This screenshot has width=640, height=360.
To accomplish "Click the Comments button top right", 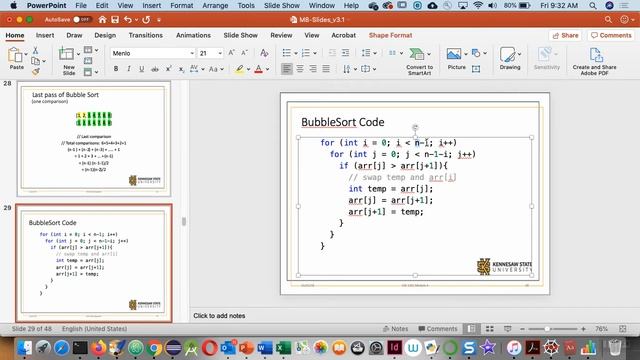I will pos(611,36).
